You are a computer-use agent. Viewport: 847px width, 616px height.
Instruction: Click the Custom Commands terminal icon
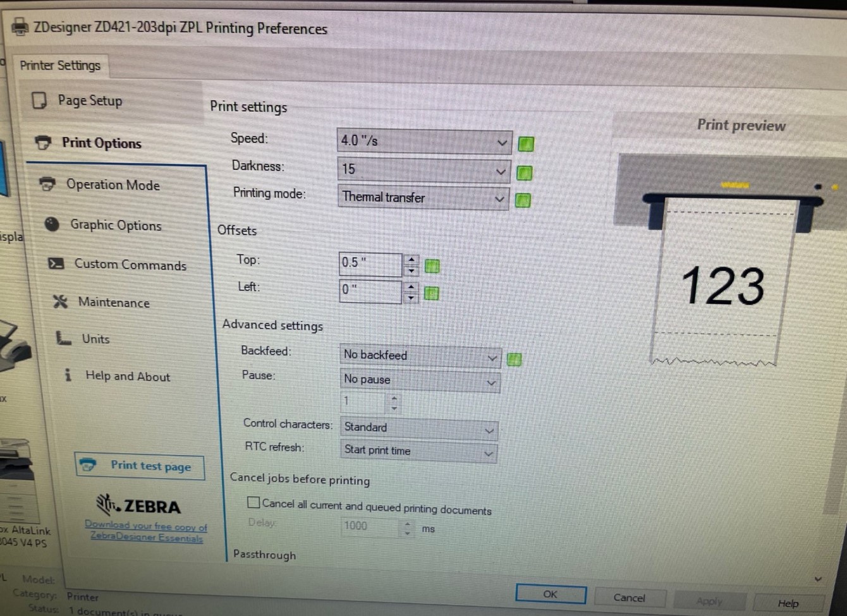pyautogui.click(x=56, y=263)
